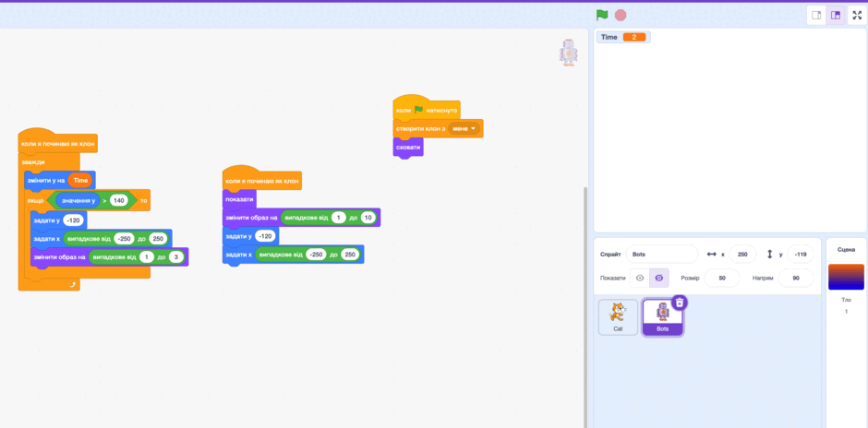The image size is (868, 428).
Task: Select the Bots sprite thumbnail
Action: point(663,317)
